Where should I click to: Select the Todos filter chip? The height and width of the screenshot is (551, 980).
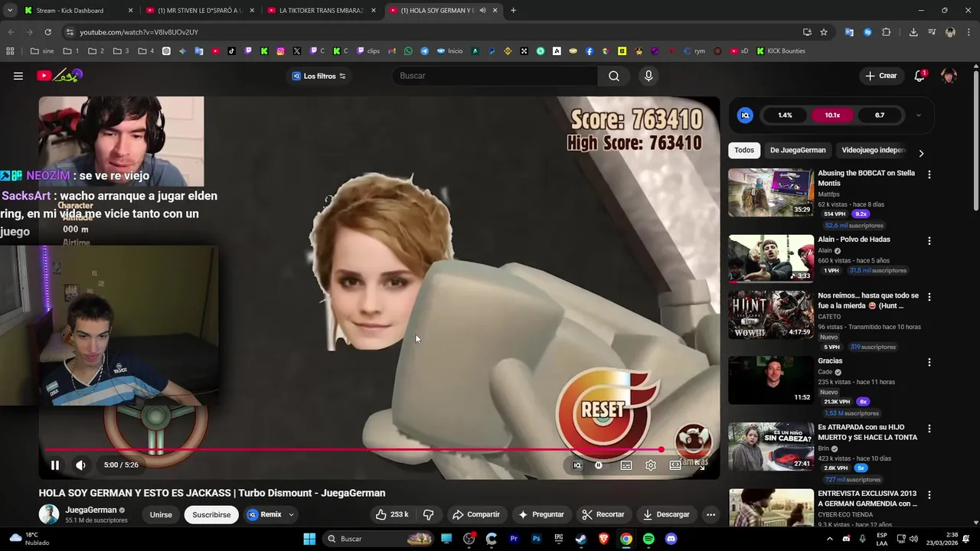click(744, 150)
